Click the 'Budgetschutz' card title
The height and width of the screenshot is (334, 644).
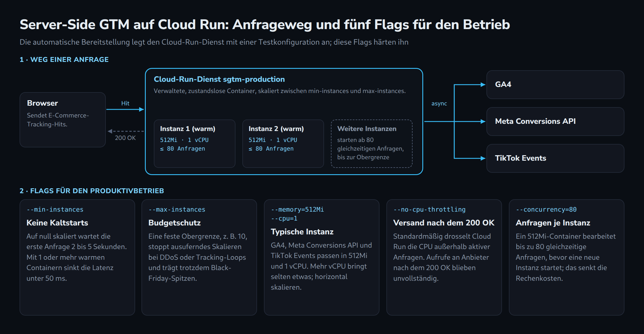click(175, 223)
